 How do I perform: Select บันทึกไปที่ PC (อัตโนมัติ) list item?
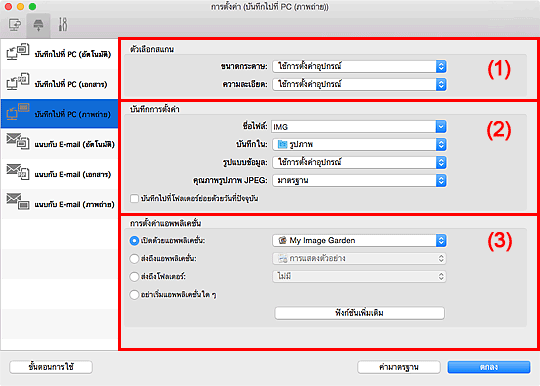[59, 54]
